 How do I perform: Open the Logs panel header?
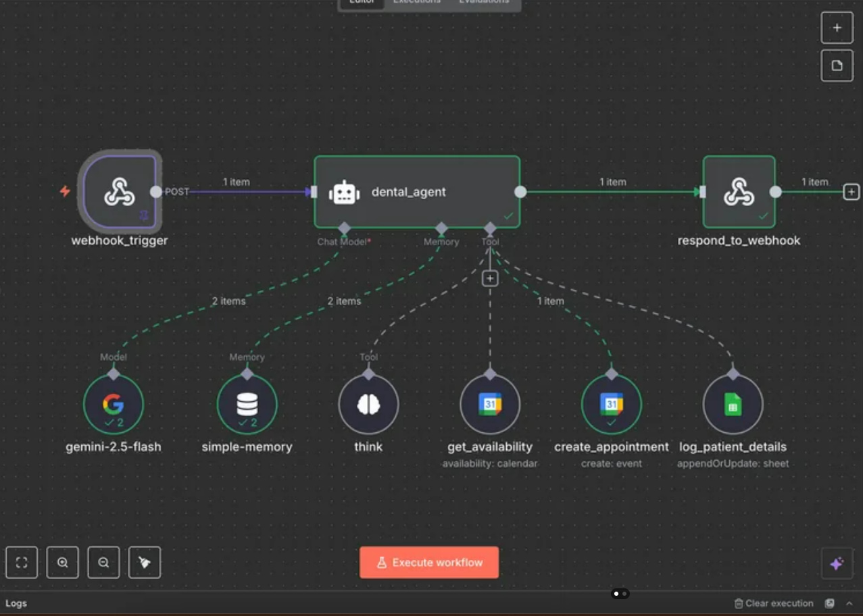[x=16, y=603]
